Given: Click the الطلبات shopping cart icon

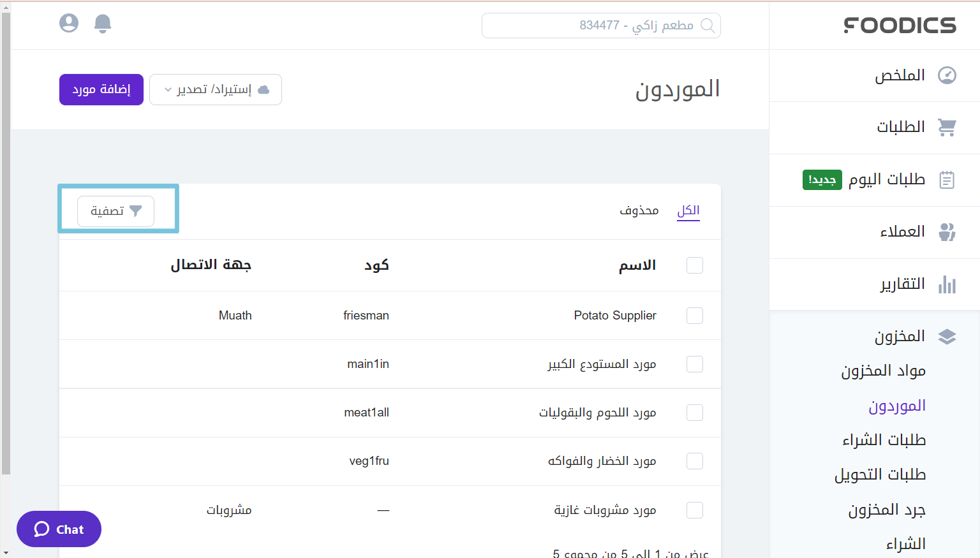Looking at the screenshot, I should tap(947, 127).
